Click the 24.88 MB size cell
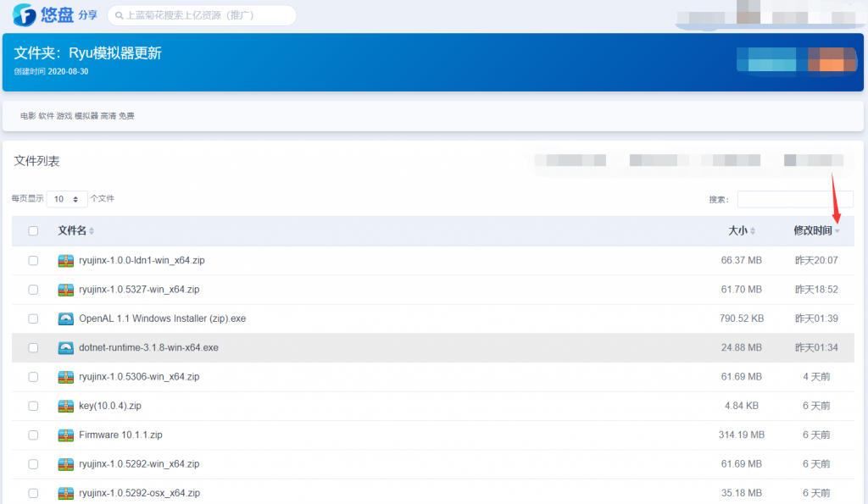This screenshot has height=504, width=868. [x=741, y=348]
